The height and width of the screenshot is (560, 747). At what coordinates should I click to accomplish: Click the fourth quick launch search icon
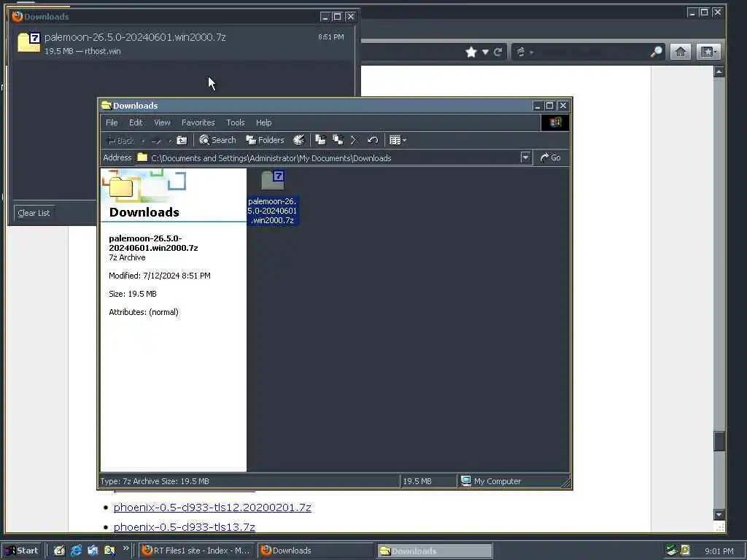109,551
